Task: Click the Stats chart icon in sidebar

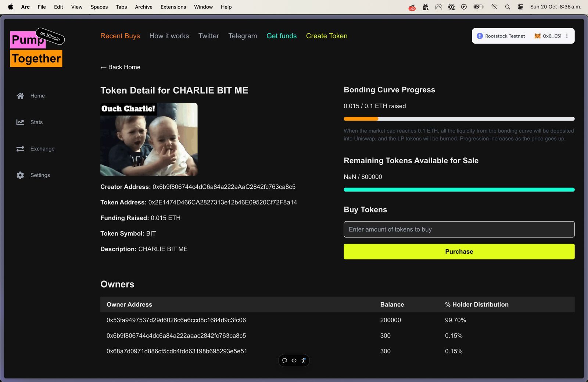Action: click(20, 122)
